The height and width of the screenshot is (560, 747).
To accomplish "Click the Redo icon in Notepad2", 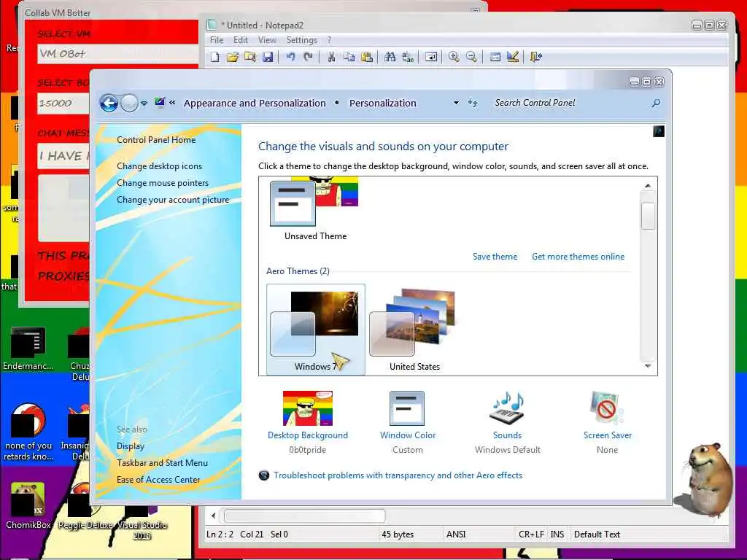I will 309,57.
